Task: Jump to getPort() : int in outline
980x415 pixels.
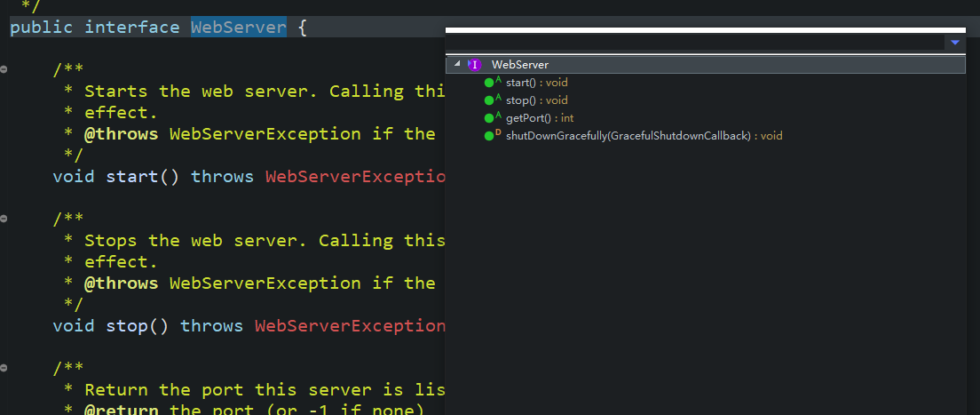Action: click(540, 118)
